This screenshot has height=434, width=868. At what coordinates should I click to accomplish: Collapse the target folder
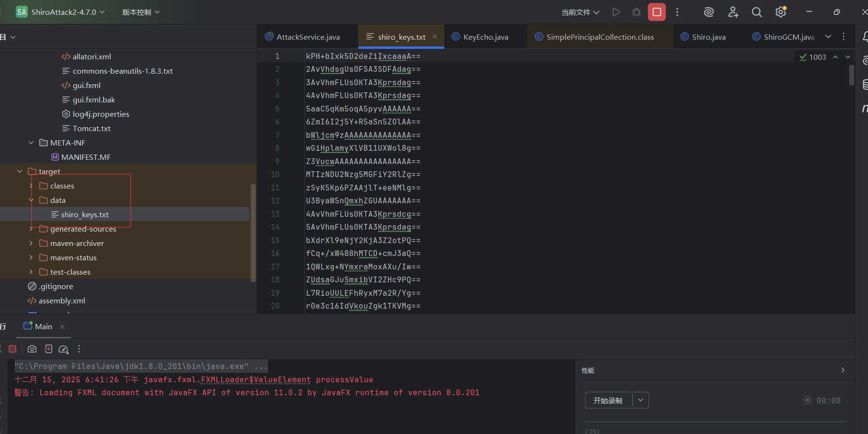click(x=20, y=171)
